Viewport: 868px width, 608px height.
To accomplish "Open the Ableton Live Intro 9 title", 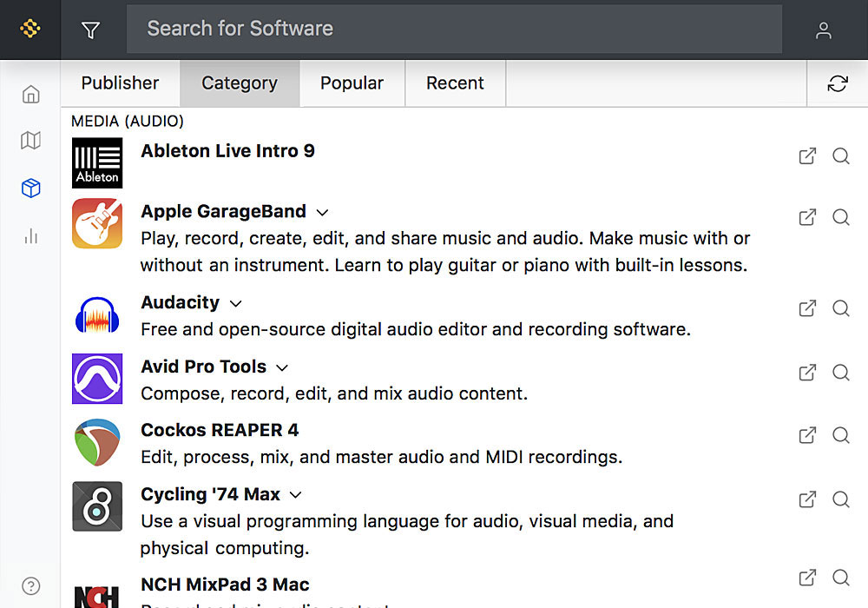I will pyautogui.click(x=227, y=151).
